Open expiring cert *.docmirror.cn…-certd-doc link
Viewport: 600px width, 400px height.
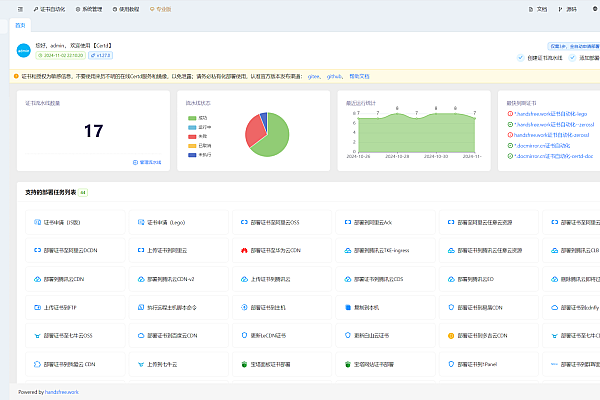553,156
